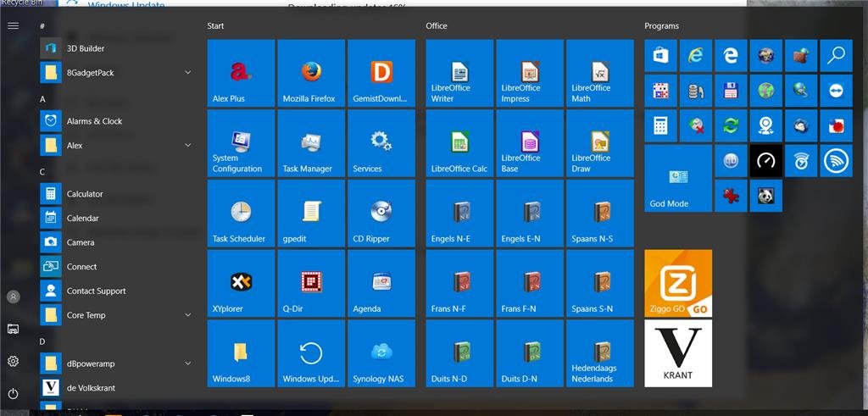
Task: Open the magnifier search small tile
Action: click(x=836, y=55)
